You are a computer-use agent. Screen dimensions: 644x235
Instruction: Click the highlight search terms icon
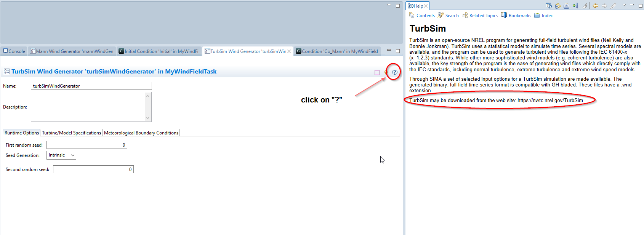[585, 6]
